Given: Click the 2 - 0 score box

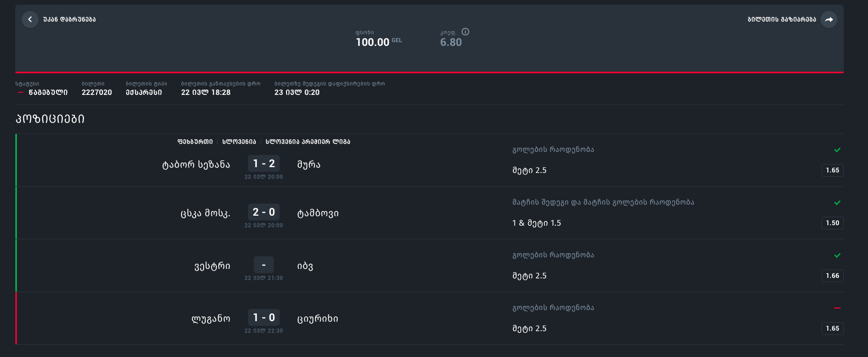Looking at the screenshot, I should (264, 212).
